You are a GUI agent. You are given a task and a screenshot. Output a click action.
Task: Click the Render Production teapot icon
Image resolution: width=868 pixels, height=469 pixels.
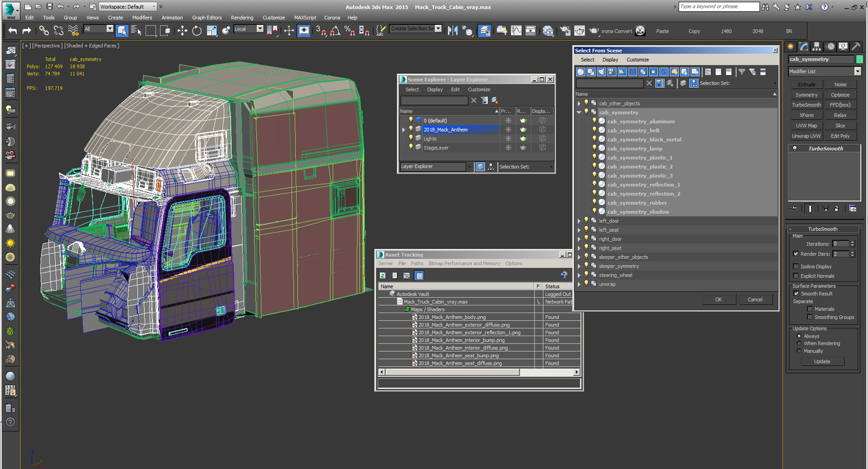point(594,30)
